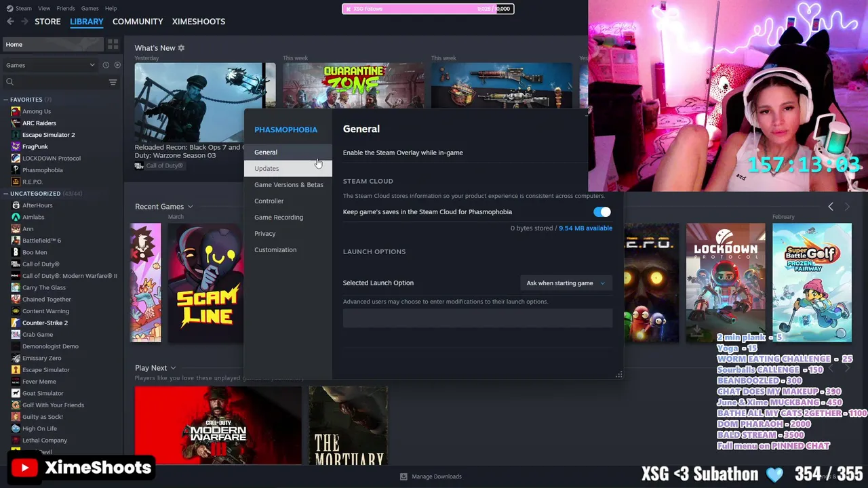Open the Modern Warfare III Play Next cover
Viewport: 868px width, 488px height.
218,426
